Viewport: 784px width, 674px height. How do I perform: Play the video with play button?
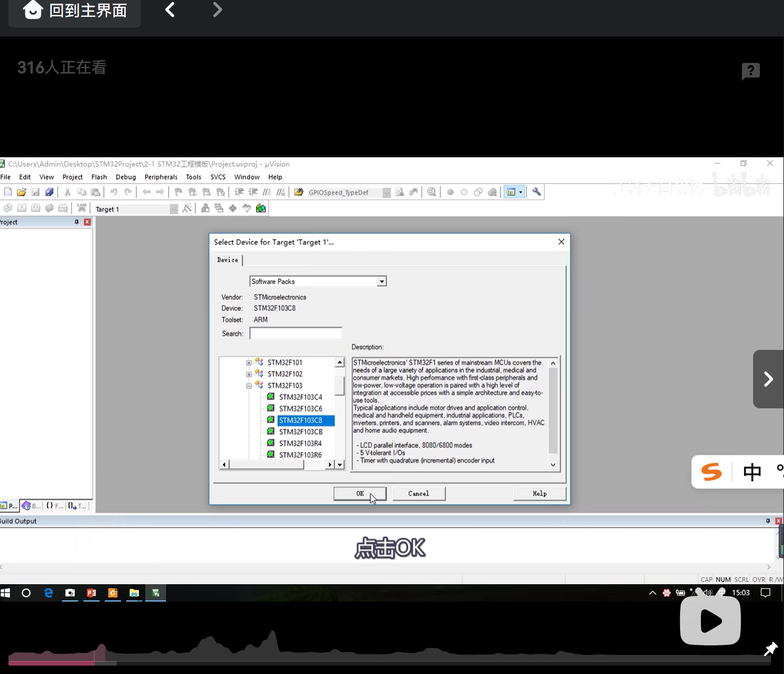[x=710, y=621]
